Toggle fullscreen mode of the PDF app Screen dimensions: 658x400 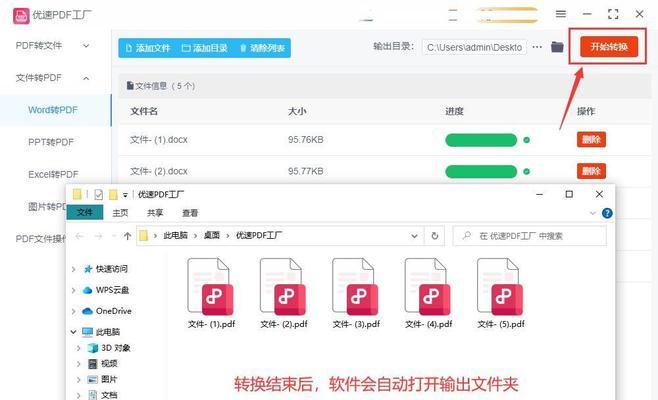click(613, 14)
